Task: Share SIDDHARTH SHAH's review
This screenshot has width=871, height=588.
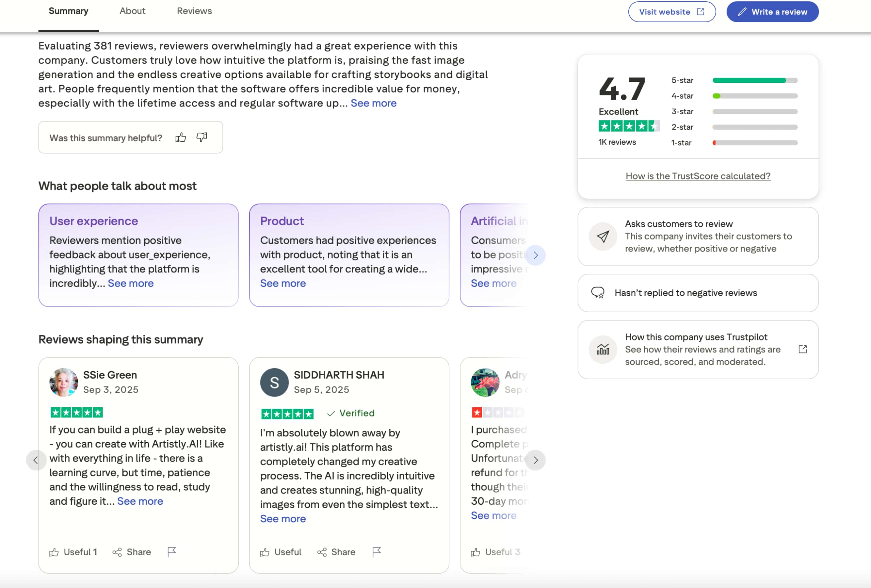Action: tap(336, 552)
